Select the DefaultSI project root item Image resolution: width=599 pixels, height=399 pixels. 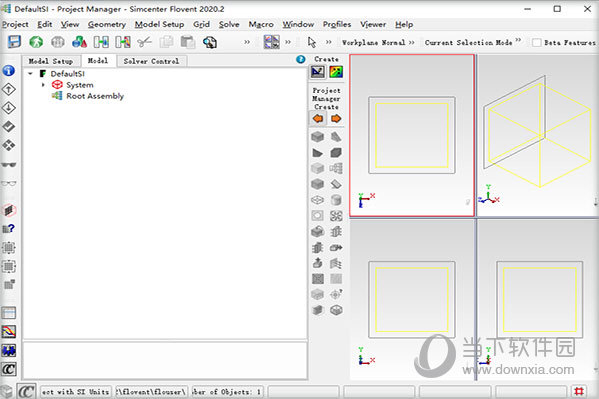68,74
